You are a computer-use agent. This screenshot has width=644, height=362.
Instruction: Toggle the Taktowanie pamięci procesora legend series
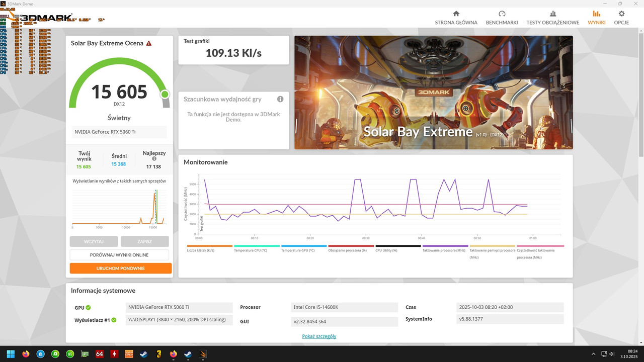pos(493,252)
